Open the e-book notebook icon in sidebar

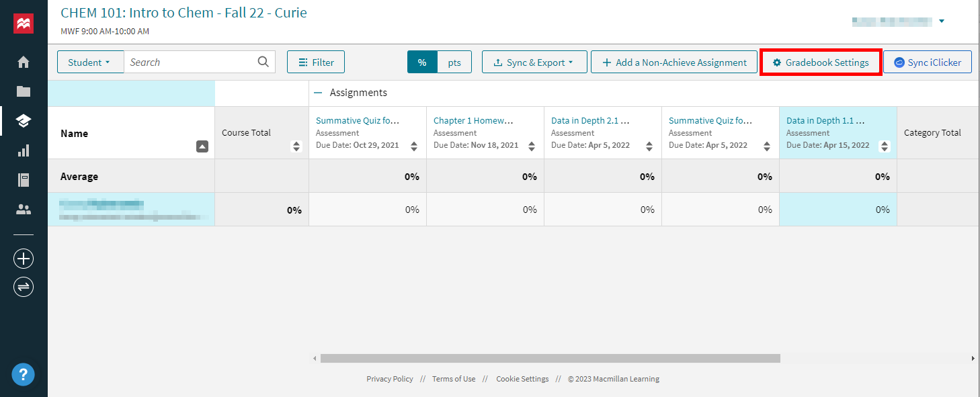[23, 179]
